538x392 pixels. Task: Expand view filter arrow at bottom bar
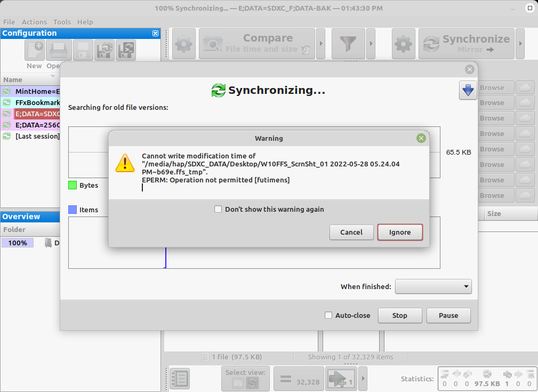tap(363, 379)
